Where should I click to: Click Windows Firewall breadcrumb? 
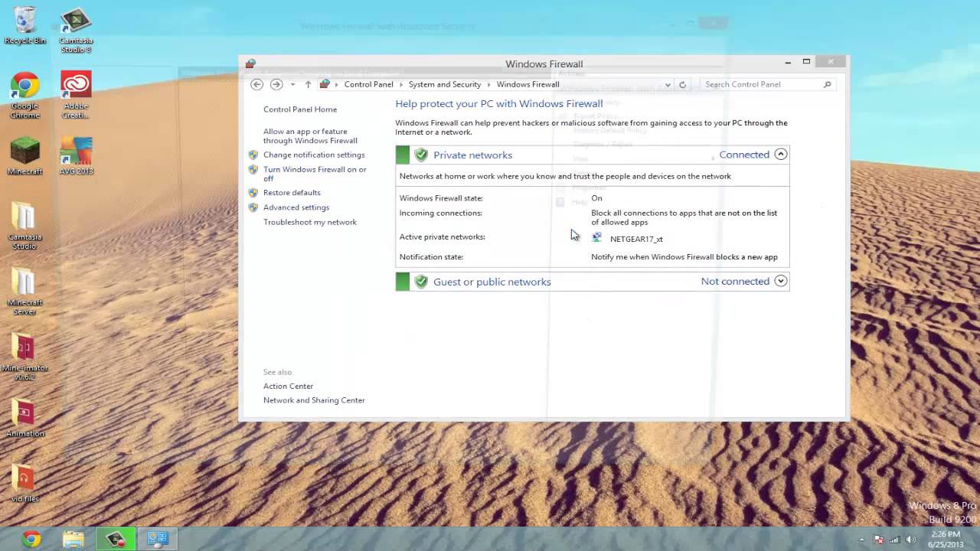(528, 84)
